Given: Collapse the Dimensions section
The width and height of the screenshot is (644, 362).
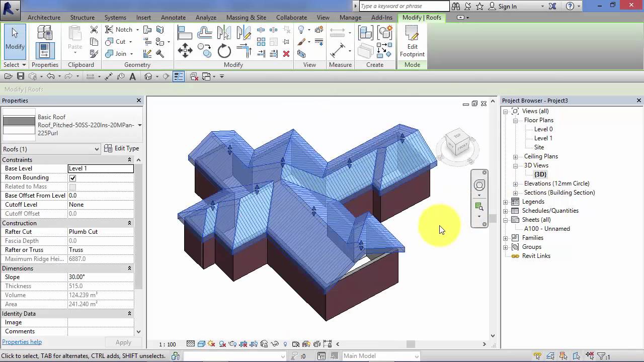Looking at the screenshot, I should tap(129, 268).
